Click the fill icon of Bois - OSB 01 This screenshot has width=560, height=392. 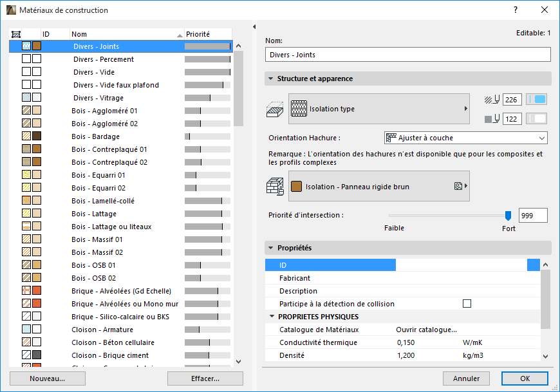coord(26,265)
